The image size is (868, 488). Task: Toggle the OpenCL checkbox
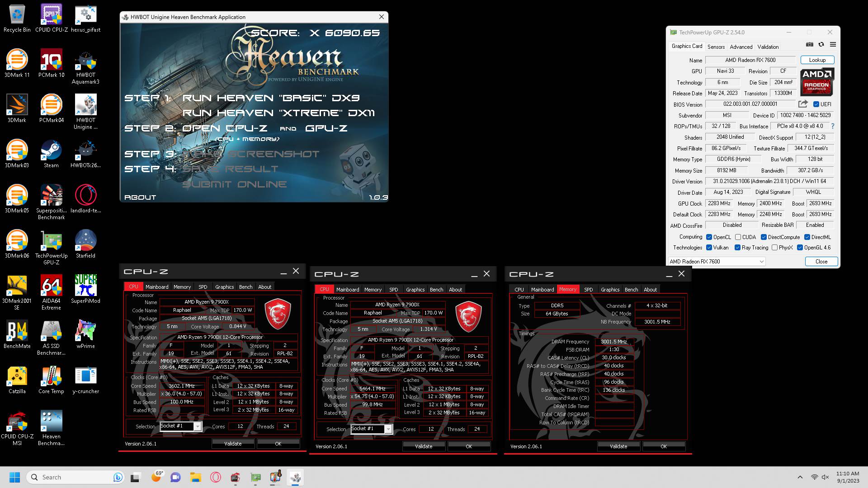[709, 237]
